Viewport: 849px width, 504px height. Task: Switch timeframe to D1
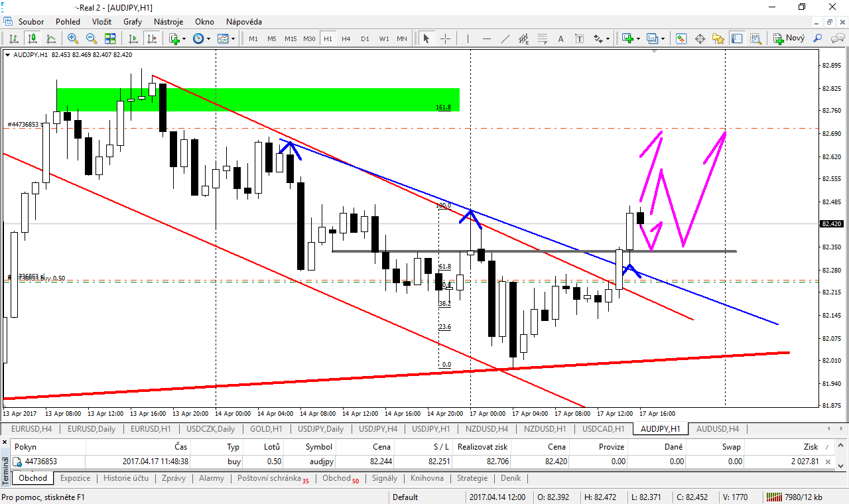point(365,38)
